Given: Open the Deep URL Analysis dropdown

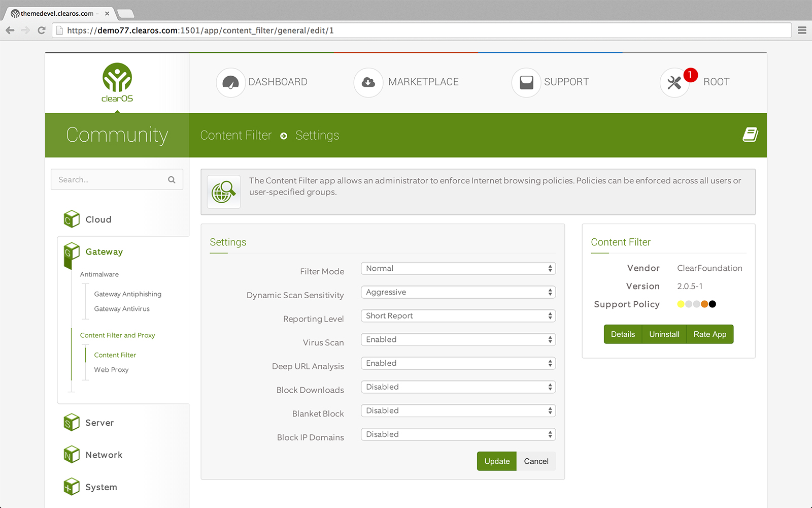Looking at the screenshot, I should [458, 363].
